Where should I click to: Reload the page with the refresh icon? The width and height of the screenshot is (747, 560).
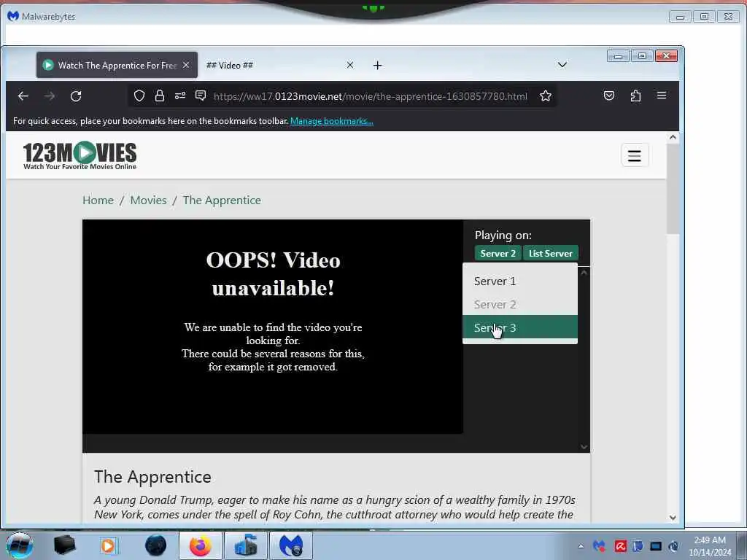click(76, 96)
